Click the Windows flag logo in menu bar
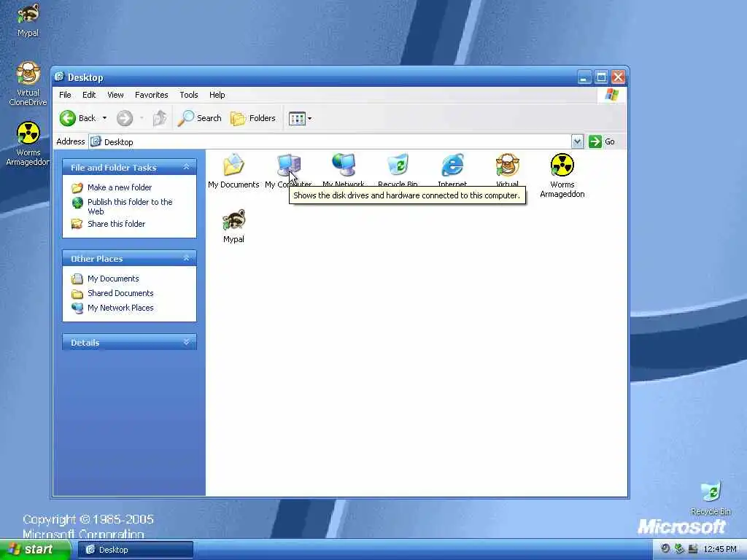Screen dimensions: 747x560 (x=612, y=95)
